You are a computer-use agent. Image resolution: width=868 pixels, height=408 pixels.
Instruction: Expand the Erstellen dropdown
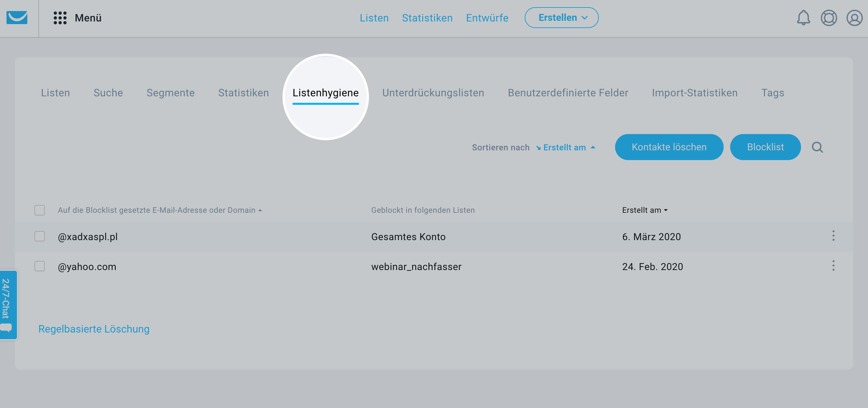coord(561,18)
